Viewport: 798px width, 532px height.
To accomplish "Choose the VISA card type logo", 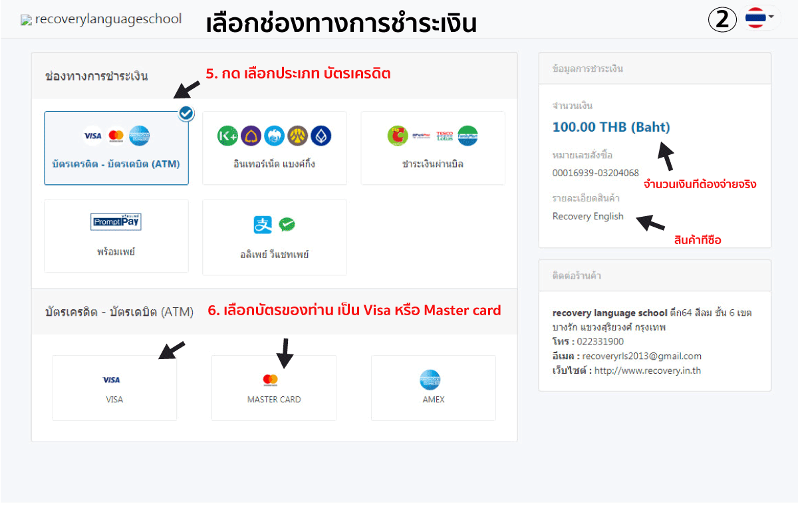I will click(111, 380).
